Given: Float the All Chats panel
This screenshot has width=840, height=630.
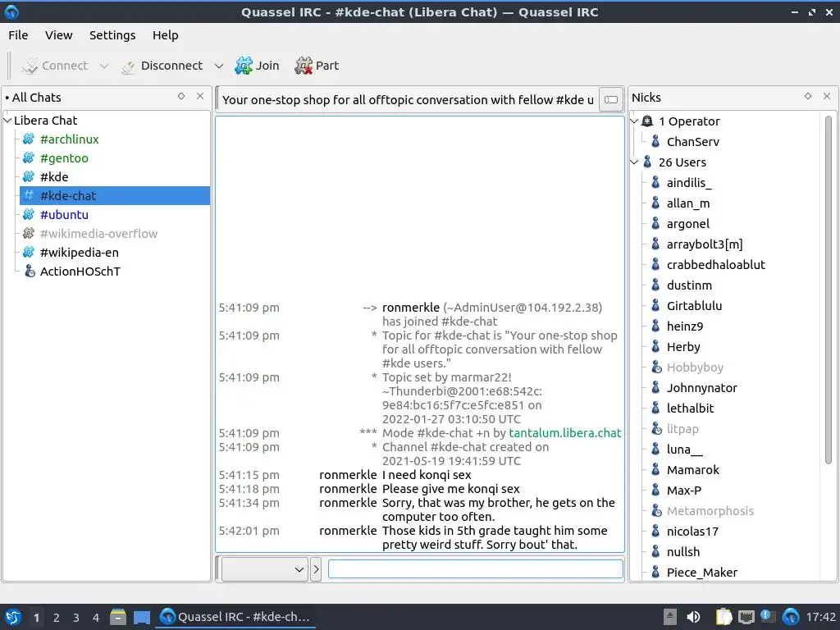Looking at the screenshot, I should pyautogui.click(x=181, y=97).
